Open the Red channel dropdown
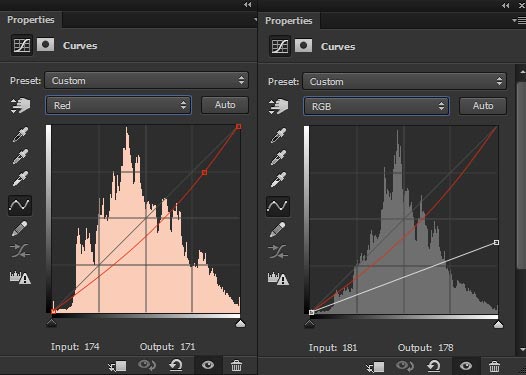Viewport: 526px width, 375px height. [118, 105]
